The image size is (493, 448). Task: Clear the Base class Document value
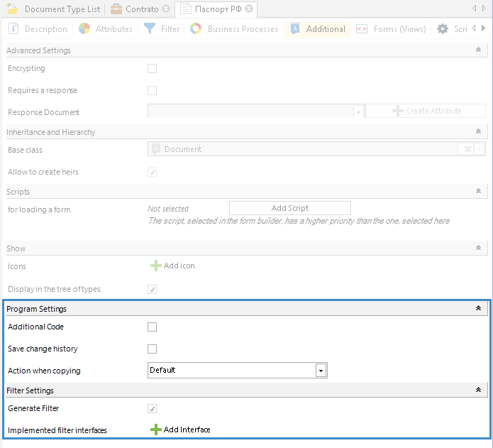466,149
